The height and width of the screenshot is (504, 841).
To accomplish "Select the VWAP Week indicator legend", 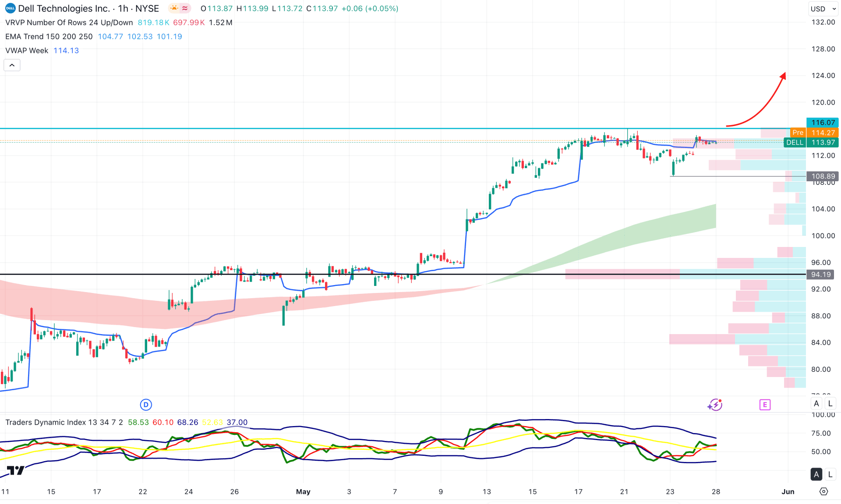I will [x=27, y=50].
